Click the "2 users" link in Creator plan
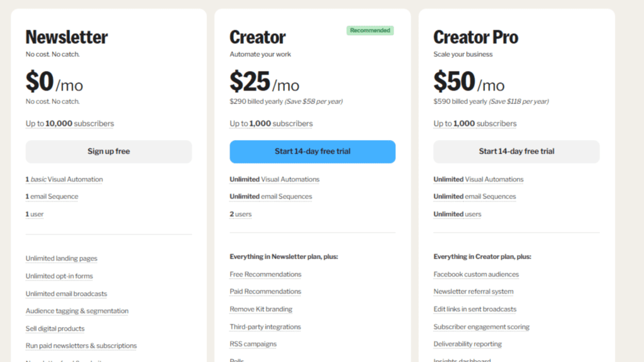Screen dimensions: 644x362 (240, 214)
